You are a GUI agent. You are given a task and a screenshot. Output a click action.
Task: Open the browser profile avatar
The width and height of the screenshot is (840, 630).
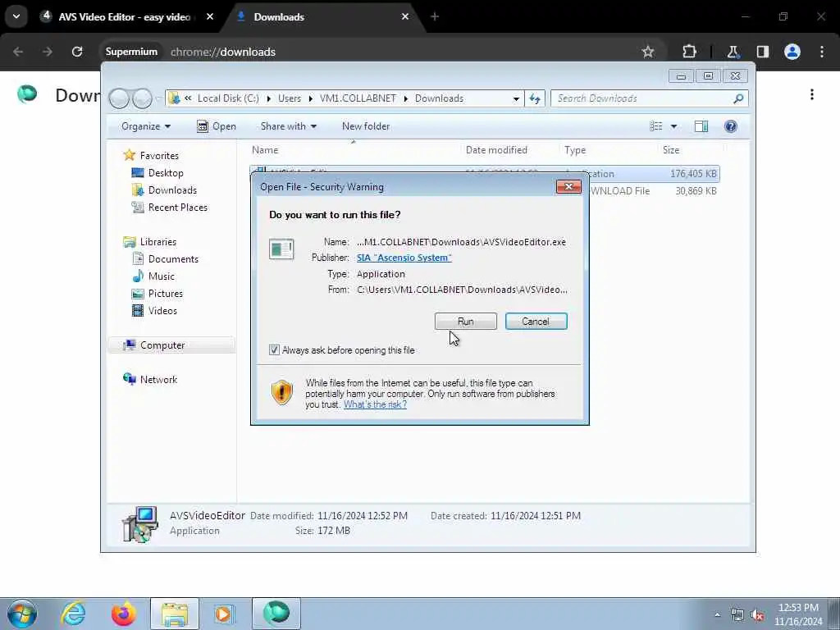click(x=792, y=52)
